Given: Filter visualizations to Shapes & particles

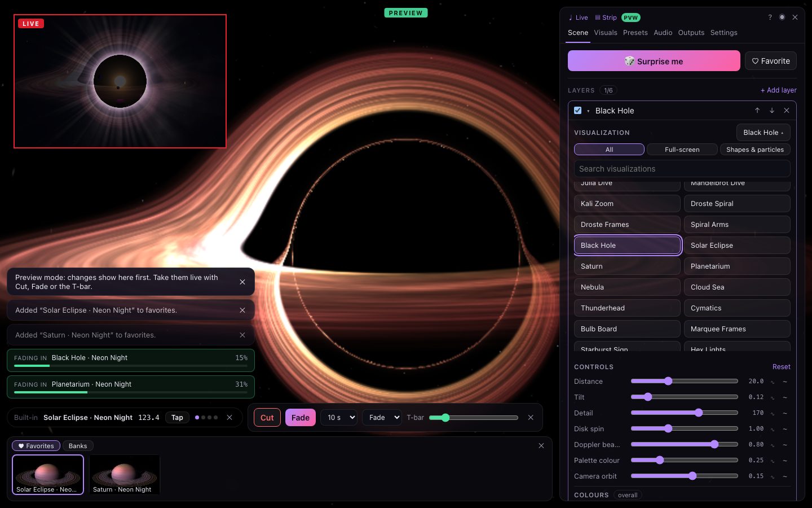Looking at the screenshot, I should [x=755, y=150].
